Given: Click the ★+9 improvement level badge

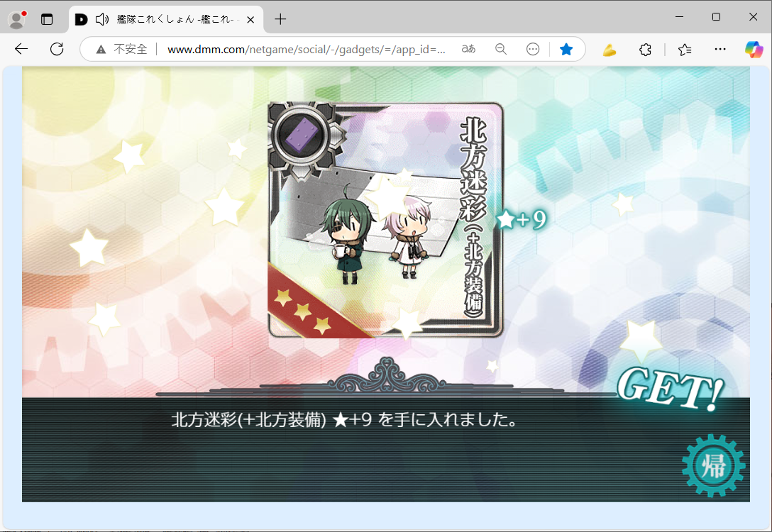Looking at the screenshot, I should pyautogui.click(x=522, y=219).
